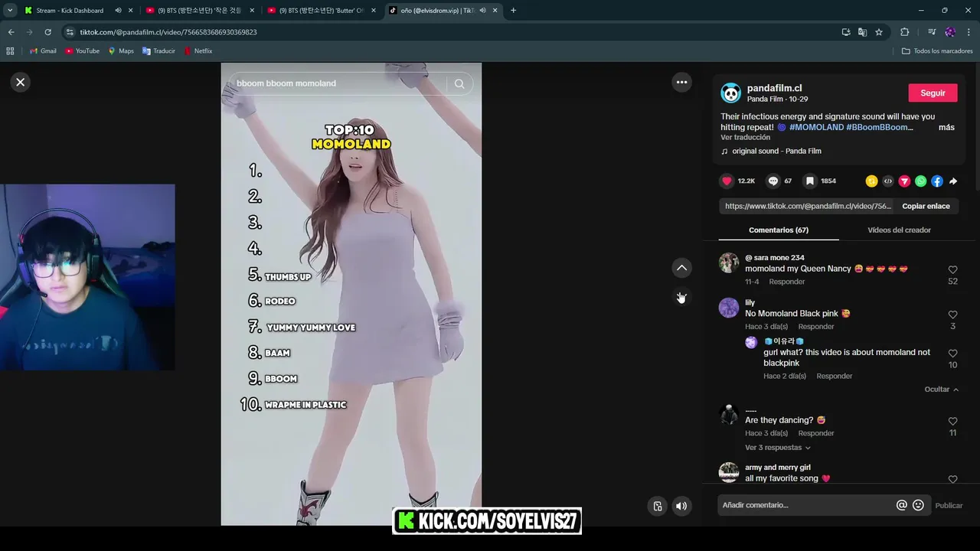Open the Chrome media controls icon
The height and width of the screenshot is (551, 980).
932,32
